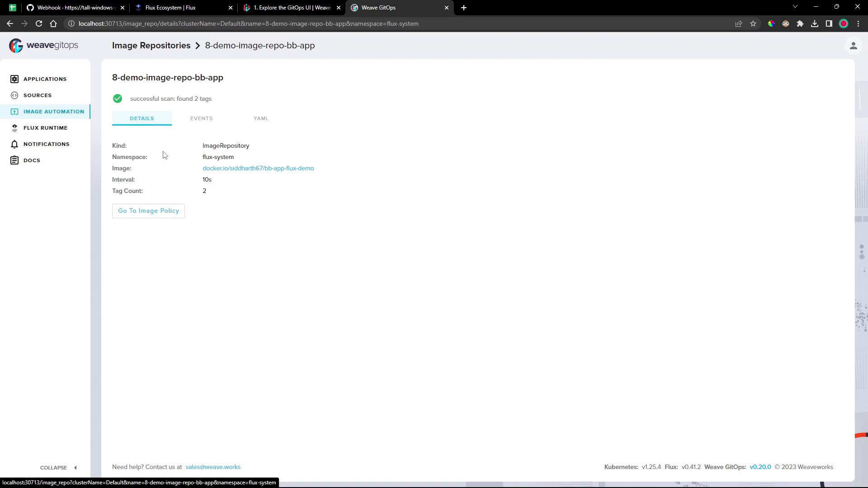Image resolution: width=868 pixels, height=488 pixels.
Task: Close the Flux Ecosystem tab
Action: click(x=231, y=8)
